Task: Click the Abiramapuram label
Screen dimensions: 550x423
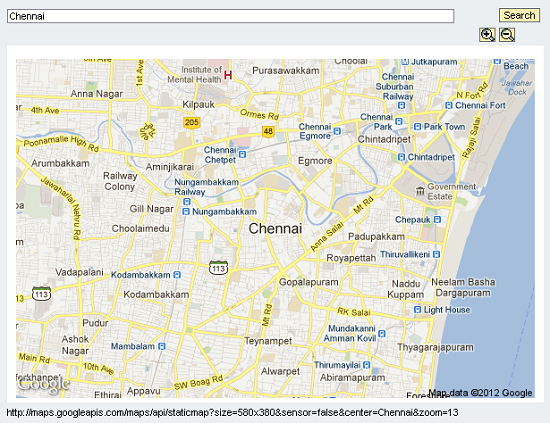Action: tap(353, 377)
